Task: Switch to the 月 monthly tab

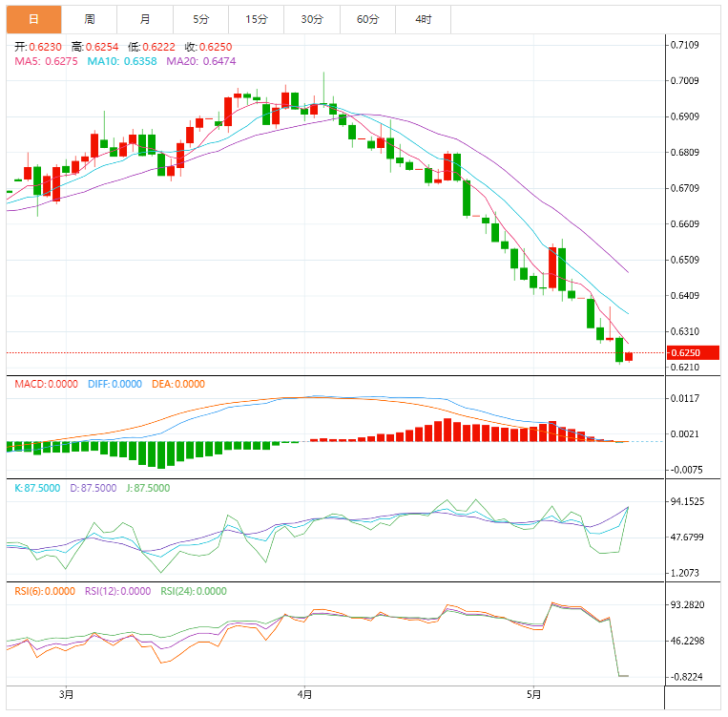Action: (x=145, y=19)
